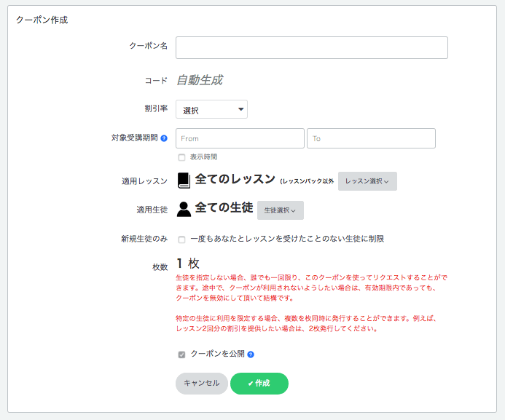Screen dimensions: 505x420
Task: Click the chevron on 生徒選択 button
Action: tap(293, 211)
